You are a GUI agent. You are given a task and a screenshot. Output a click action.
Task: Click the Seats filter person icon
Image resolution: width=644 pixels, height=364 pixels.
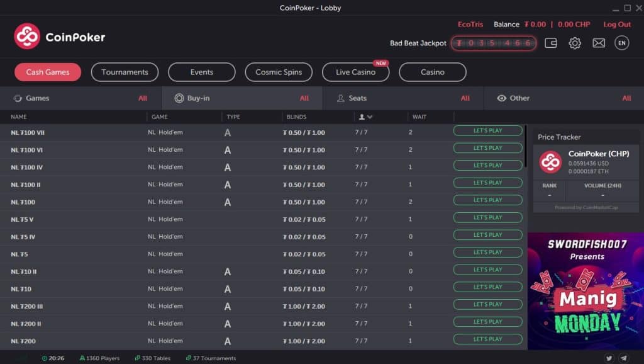[340, 98]
